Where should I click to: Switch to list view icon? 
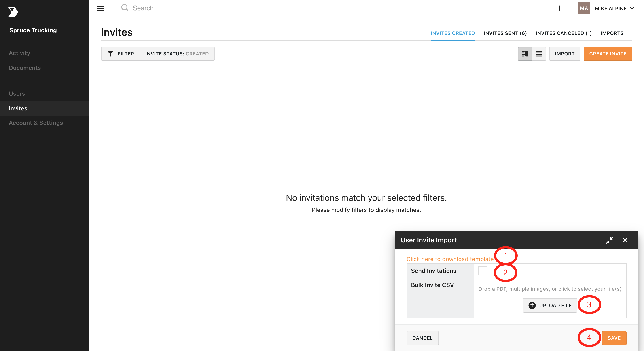[539, 53]
